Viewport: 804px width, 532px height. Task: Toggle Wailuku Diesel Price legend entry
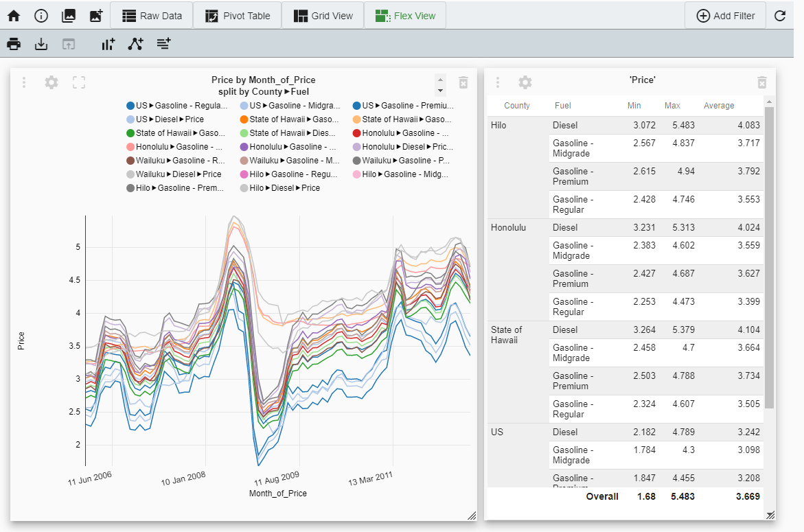[x=174, y=174]
